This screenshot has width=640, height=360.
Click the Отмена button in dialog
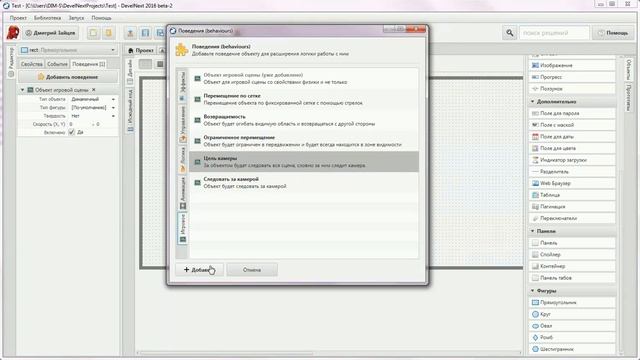pyautogui.click(x=252, y=270)
